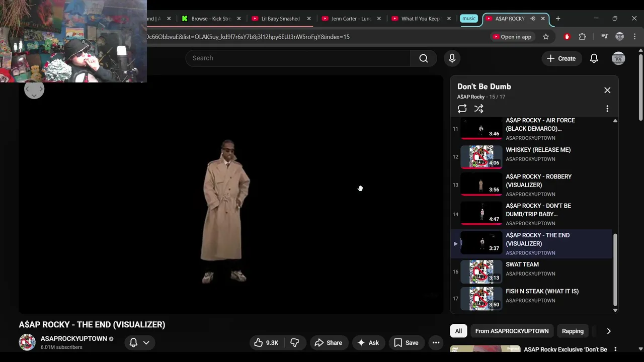Play ROBBERY (VISUALIZER) playlist item
The width and height of the screenshot is (644, 362).
tap(531, 185)
